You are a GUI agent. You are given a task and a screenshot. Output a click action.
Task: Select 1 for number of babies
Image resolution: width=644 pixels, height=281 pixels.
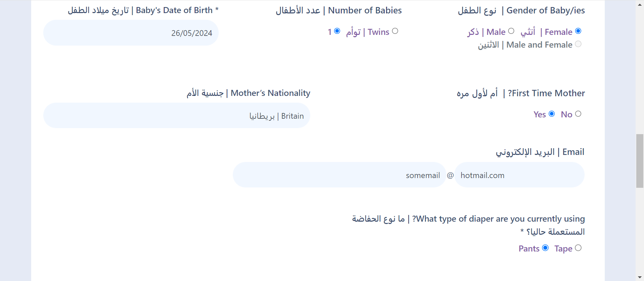pyautogui.click(x=337, y=31)
